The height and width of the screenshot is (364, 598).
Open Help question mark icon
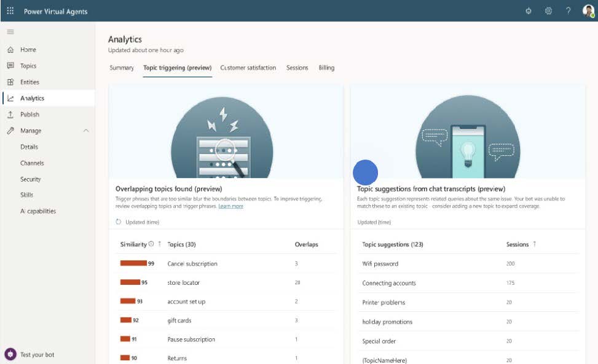coord(568,10)
